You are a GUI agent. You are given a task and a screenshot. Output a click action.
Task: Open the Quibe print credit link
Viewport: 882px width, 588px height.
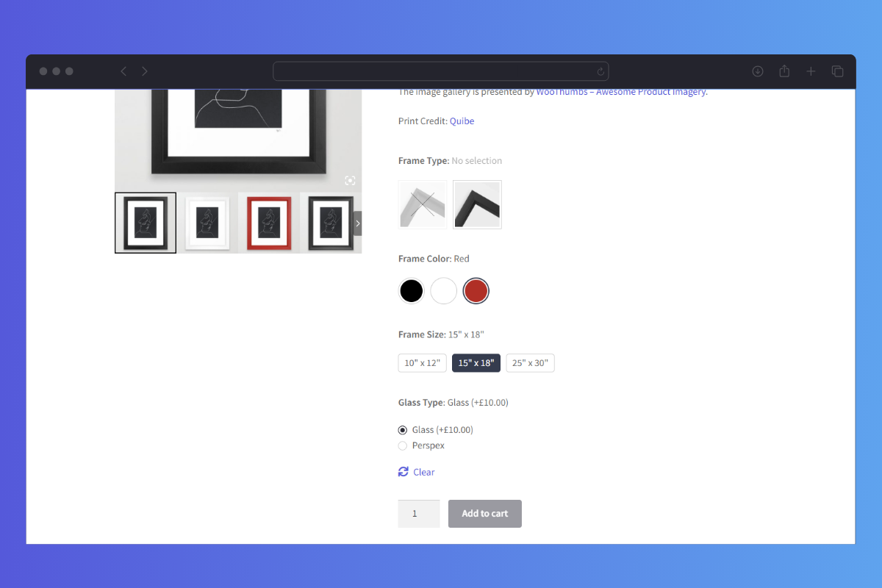462,121
